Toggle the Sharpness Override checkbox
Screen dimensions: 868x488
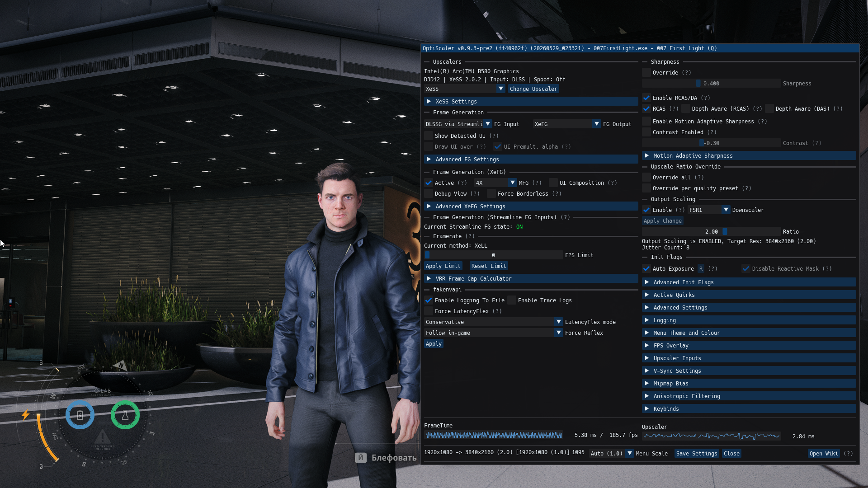tap(646, 73)
